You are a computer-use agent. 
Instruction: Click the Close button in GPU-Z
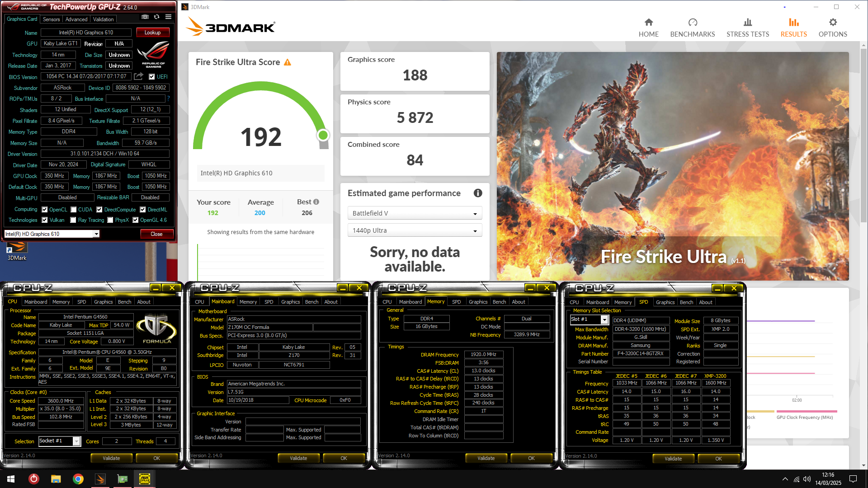[x=156, y=234]
